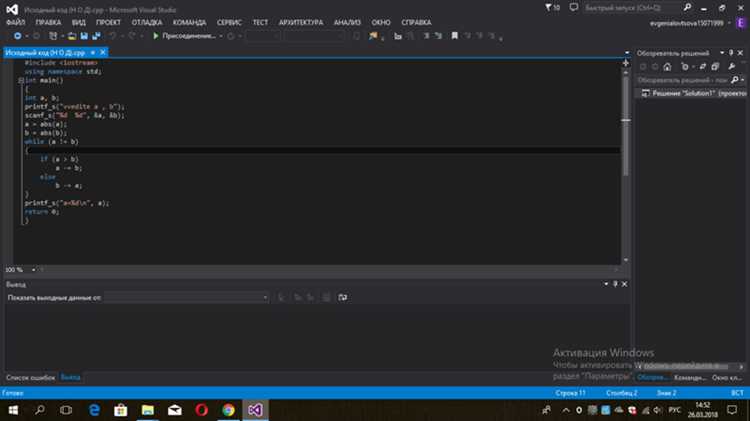Open the АРХИТЕКТУРА menu

click(301, 22)
